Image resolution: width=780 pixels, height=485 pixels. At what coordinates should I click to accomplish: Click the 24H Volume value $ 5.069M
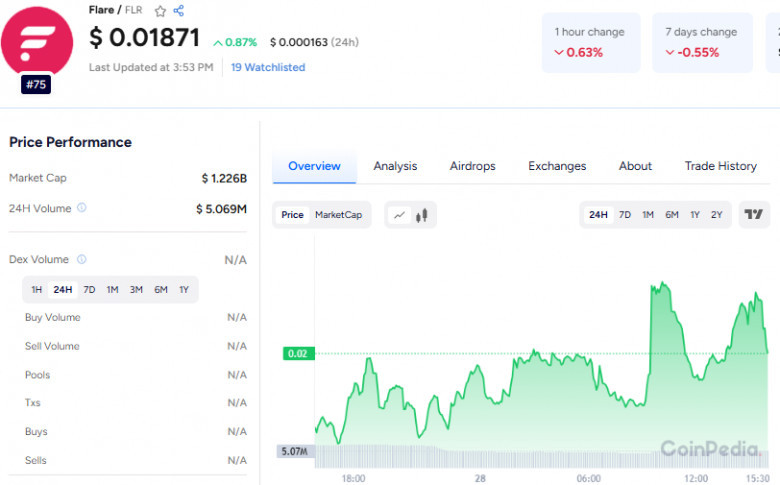click(x=221, y=209)
